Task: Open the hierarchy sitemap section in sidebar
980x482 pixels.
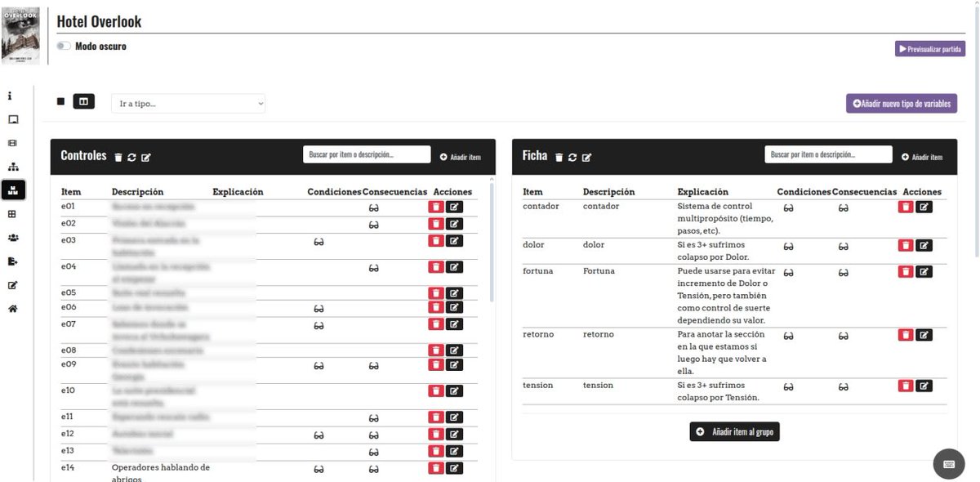Action: [13, 167]
